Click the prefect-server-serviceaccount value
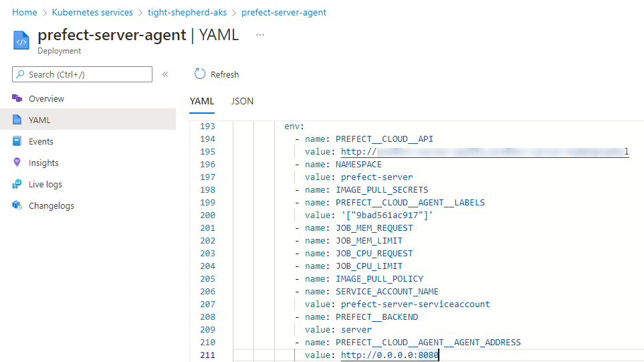The height and width of the screenshot is (362, 644). 415,304
